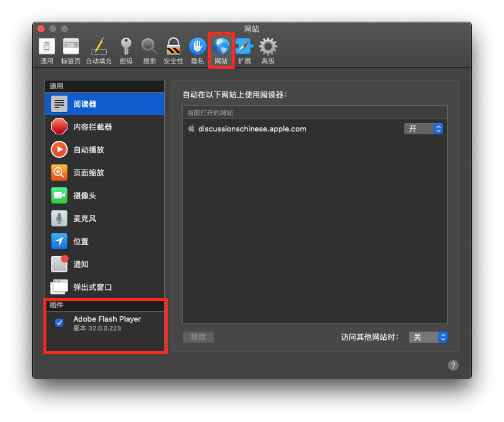Select 弹出式窗口 in the sidebar

tap(92, 287)
